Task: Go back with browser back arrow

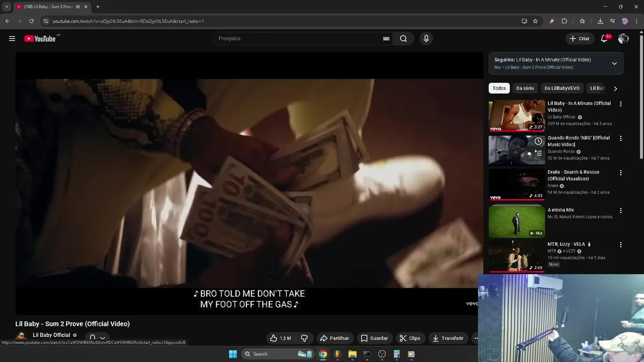Action: [7, 21]
